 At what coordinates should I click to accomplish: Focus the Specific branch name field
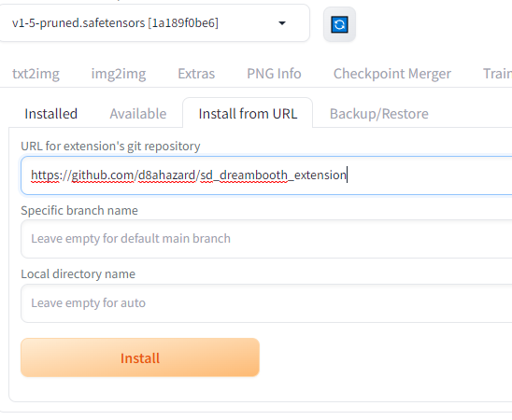point(266,239)
